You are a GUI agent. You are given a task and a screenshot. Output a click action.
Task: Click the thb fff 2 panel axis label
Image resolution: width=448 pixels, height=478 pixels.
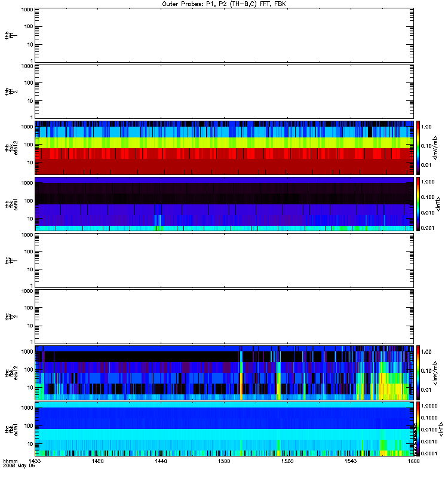(x=11, y=92)
